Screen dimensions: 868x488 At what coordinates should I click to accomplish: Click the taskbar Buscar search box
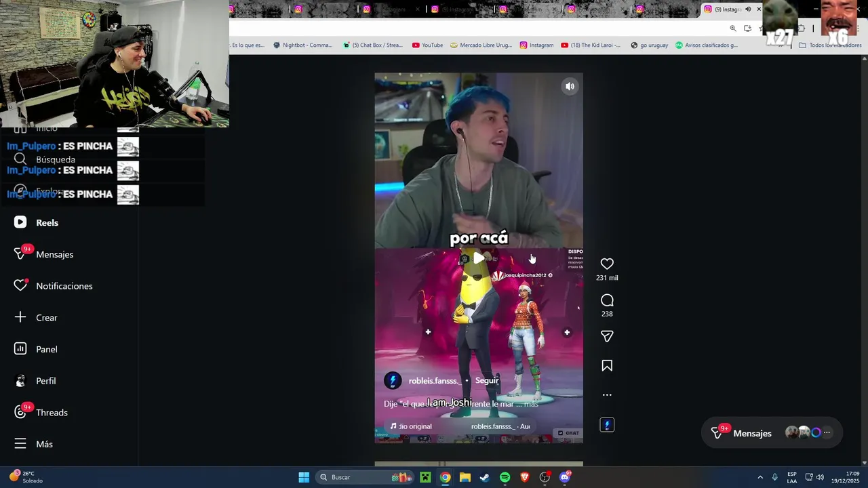pyautogui.click(x=366, y=477)
